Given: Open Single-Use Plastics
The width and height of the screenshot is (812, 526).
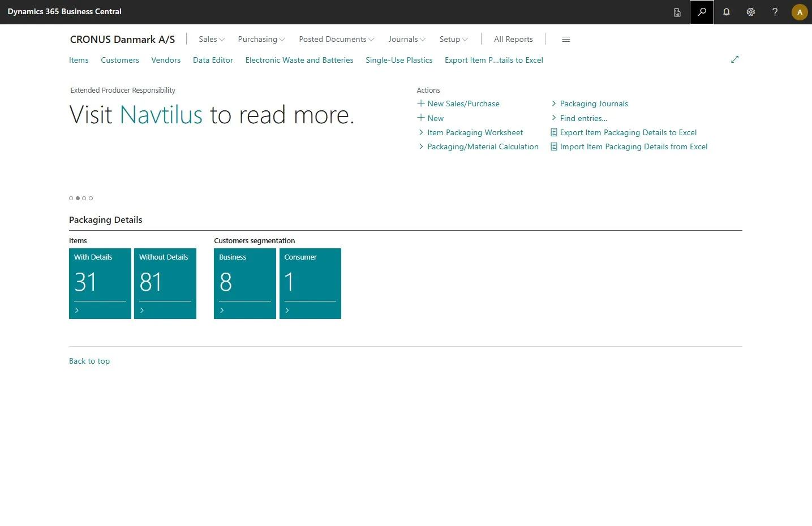Looking at the screenshot, I should click(x=399, y=60).
